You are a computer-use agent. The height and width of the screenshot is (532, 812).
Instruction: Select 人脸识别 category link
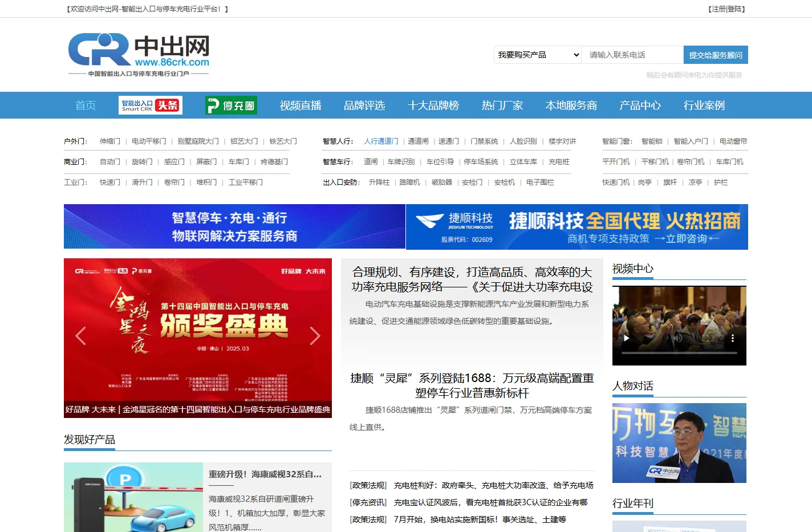[x=523, y=141]
